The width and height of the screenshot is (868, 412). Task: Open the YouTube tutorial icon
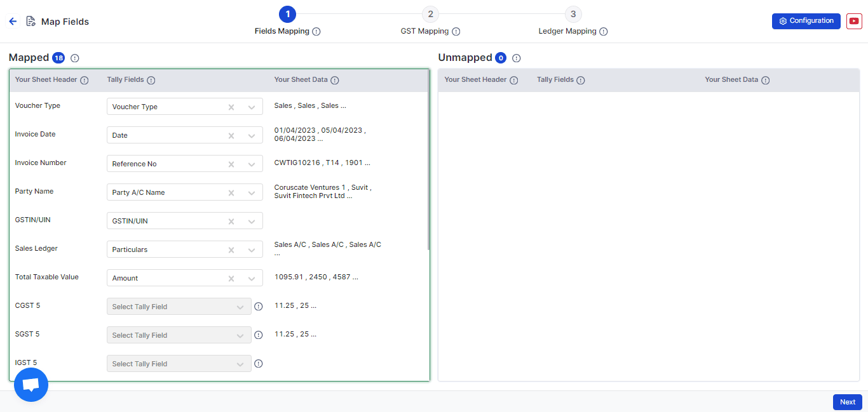pyautogui.click(x=854, y=21)
